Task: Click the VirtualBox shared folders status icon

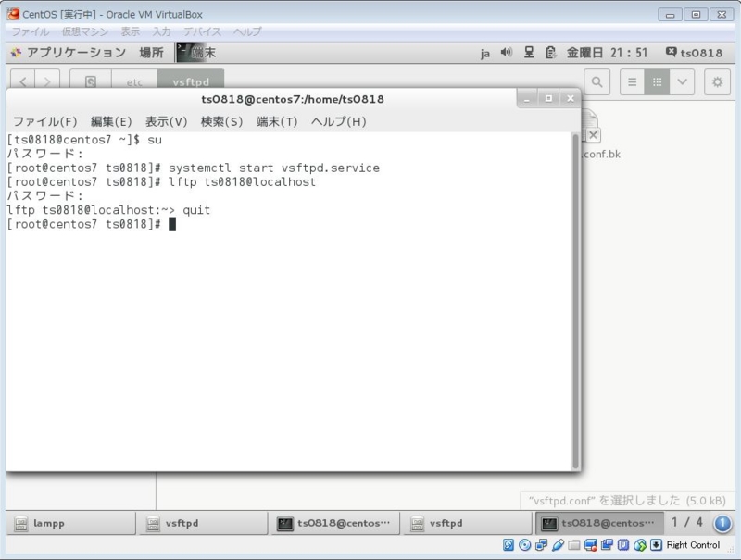Action: click(x=574, y=545)
